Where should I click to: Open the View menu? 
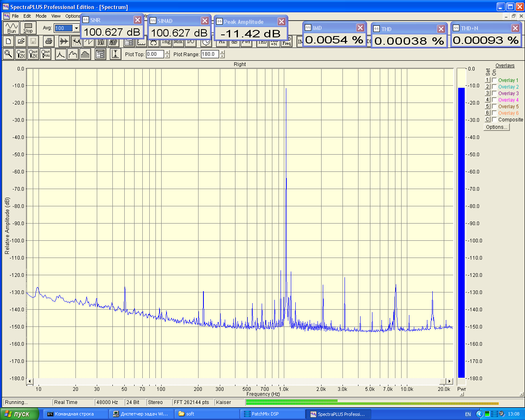point(56,16)
